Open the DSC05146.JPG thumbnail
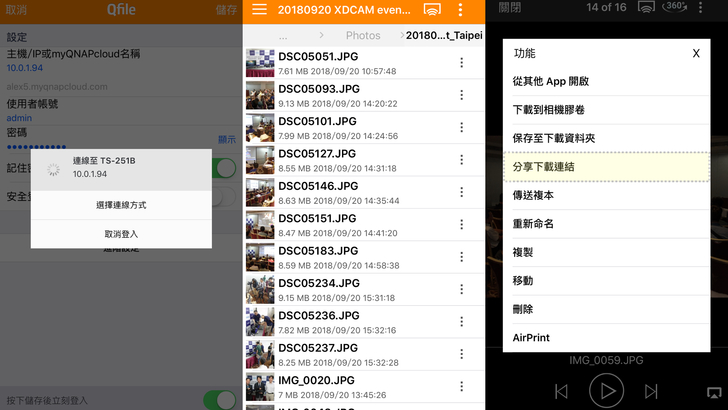The width and height of the screenshot is (728, 410). click(260, 193)
